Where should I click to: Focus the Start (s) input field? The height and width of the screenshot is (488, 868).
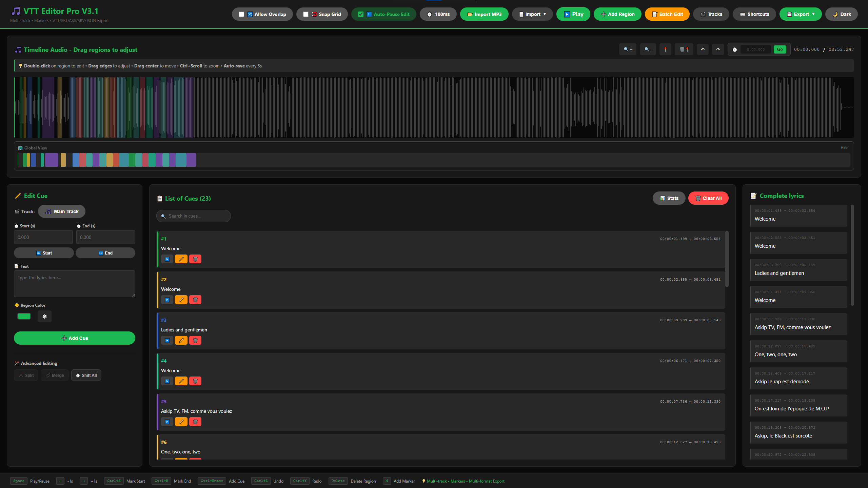[43, 237]
